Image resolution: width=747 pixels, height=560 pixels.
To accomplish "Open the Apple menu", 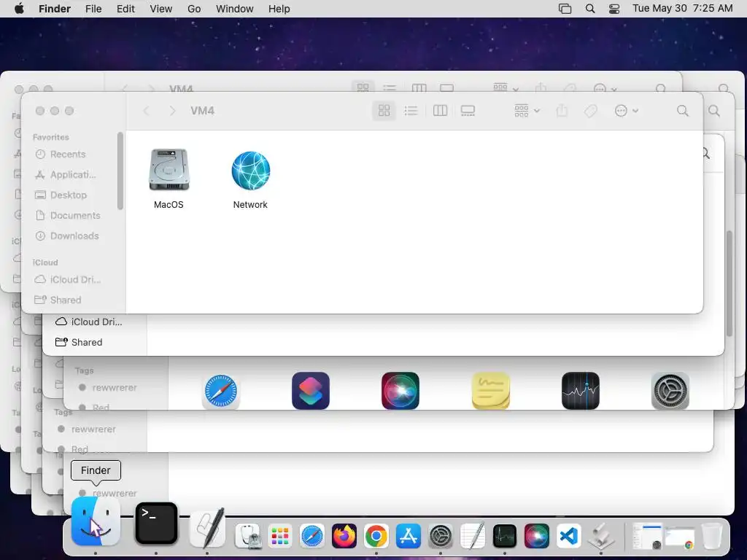I will tap(20, 9).
